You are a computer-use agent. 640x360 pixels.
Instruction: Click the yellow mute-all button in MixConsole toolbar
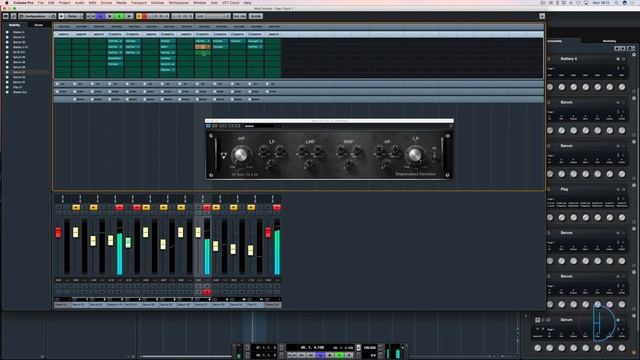click(139, 16)
